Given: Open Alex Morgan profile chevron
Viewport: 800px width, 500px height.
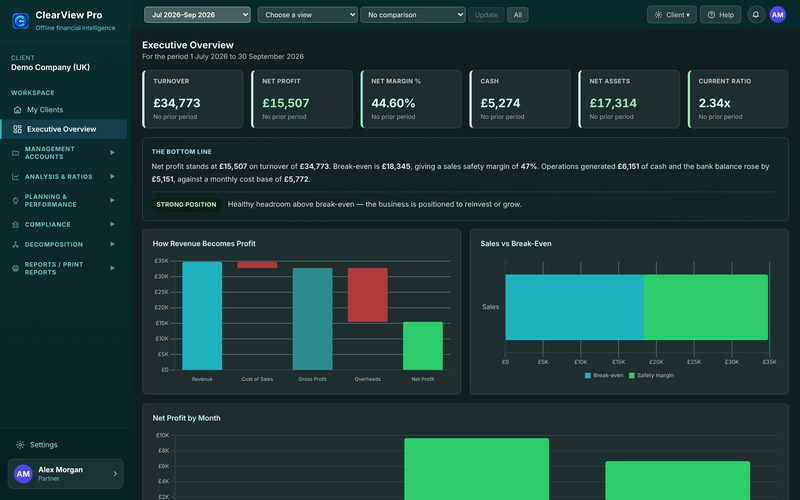Looking at the screenshot, I should [x=115, y=474].
